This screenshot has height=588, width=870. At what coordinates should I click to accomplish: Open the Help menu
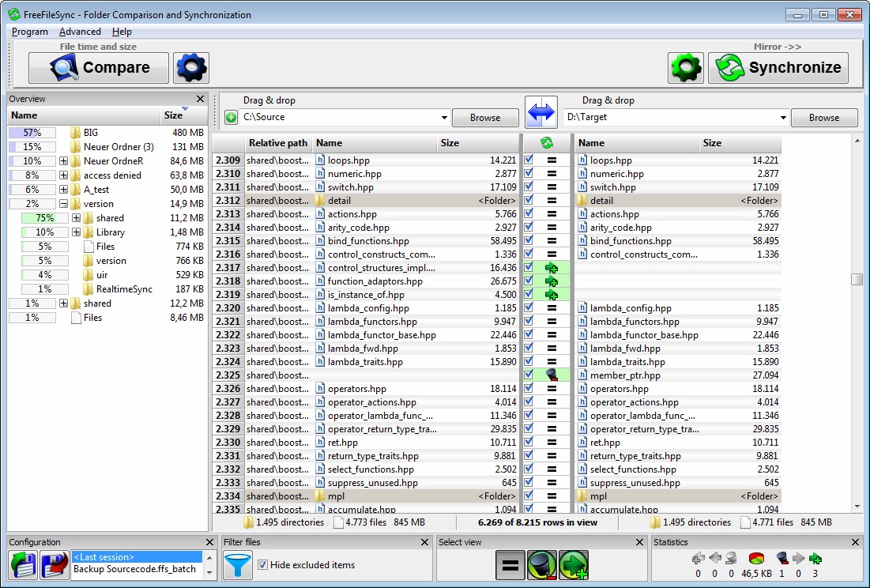click(x=122, y=32)
